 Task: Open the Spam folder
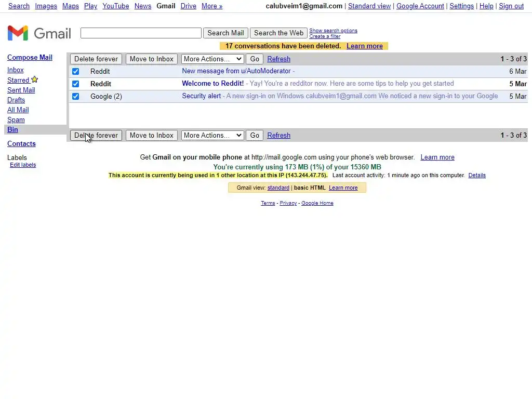point(16,120)
